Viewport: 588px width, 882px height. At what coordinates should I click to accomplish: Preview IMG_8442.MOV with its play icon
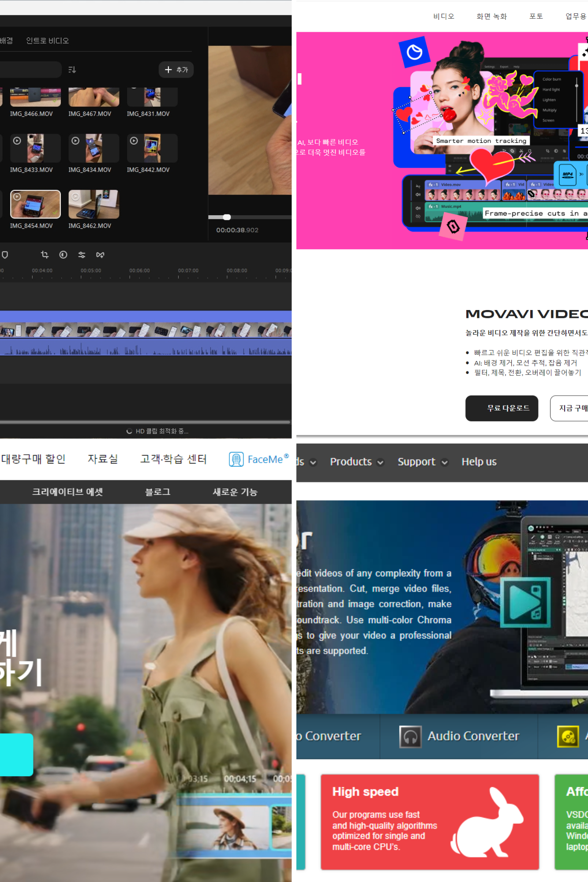pyautogui.click(x=134, y=141)
